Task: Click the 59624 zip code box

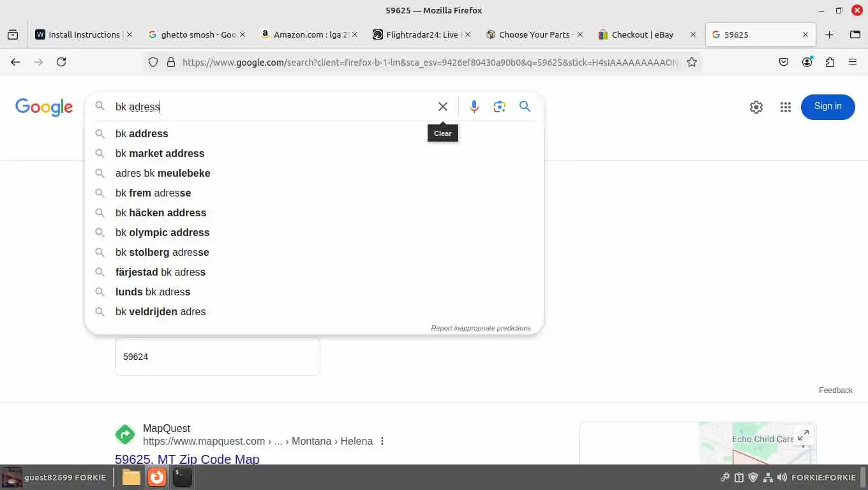Action: pos(218,357)
